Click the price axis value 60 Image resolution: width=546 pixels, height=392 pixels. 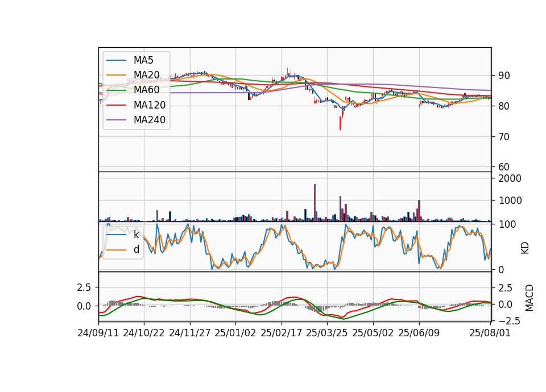(x=504, y=167)
